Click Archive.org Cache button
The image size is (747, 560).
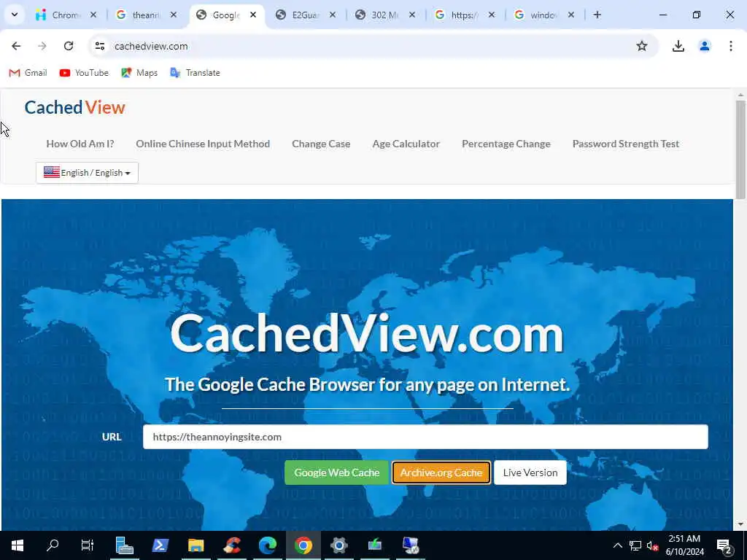coord(441,472)
